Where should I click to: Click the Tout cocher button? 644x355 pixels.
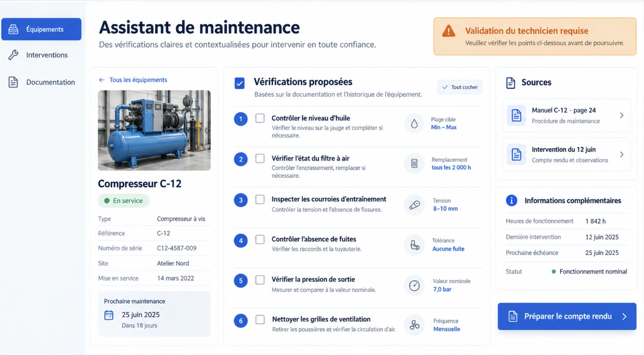pos(460,87)
